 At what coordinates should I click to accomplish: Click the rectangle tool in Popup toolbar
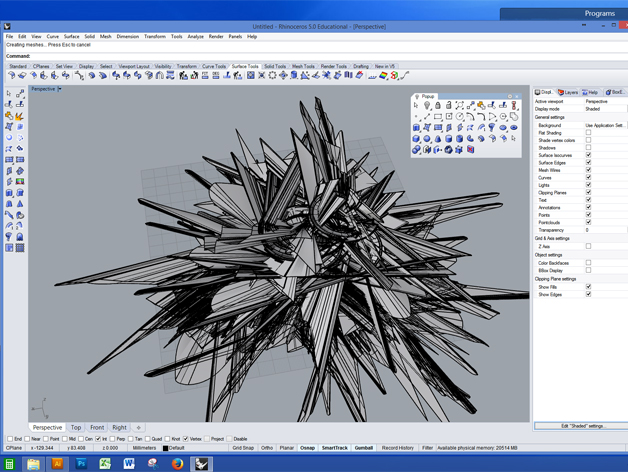pos(438,117)
